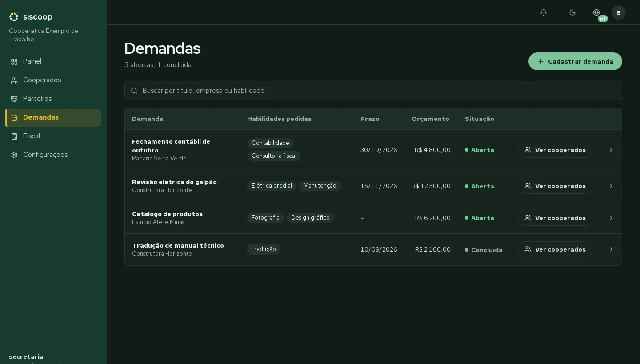Image resolution: width=640 pixels, height=364 pixels.
Task: Click Padaria Serra Verde company name
Action: [159, 159]
